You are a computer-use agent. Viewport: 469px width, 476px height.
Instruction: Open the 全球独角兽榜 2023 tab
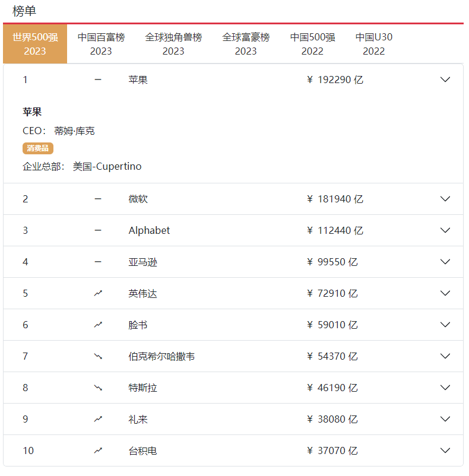(173, 44)
